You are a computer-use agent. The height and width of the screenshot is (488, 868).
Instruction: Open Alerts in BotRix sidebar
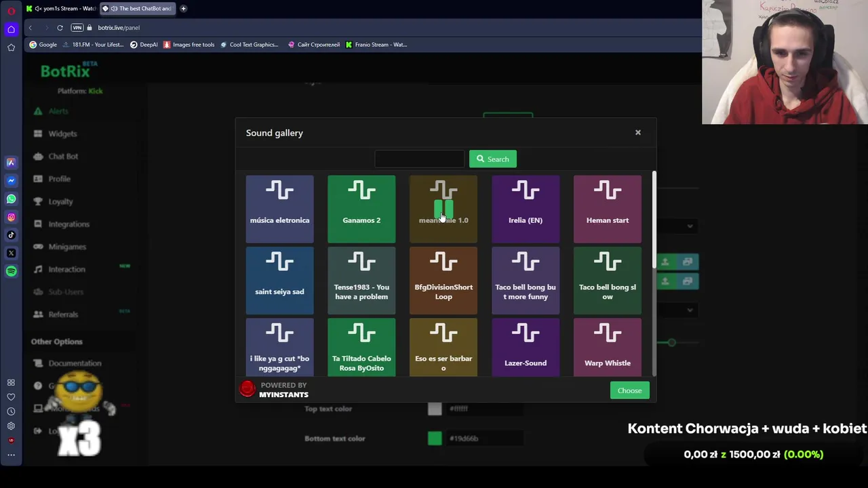click(x=58, y=111)
